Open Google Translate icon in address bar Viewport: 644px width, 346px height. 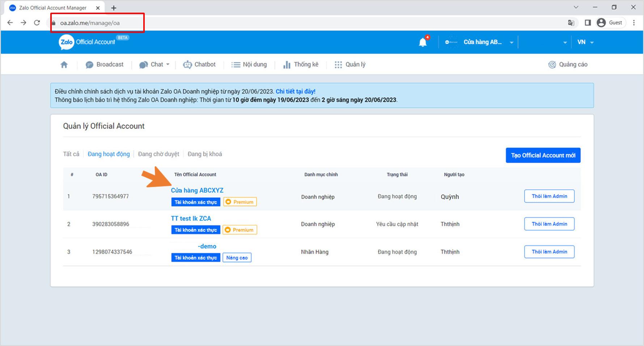point(571,23)
